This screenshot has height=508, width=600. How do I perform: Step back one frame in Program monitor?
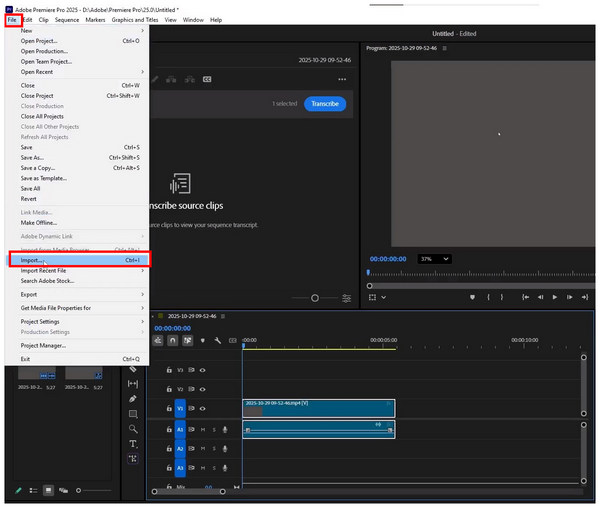(540, 297)
